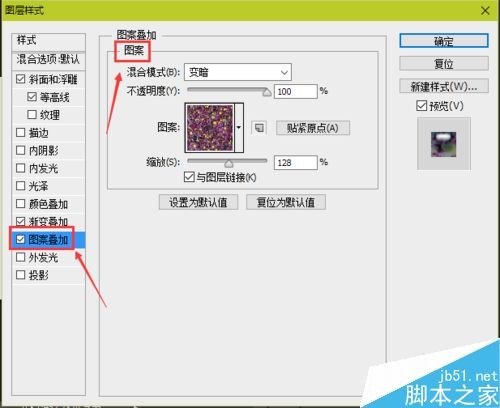Click the 缩放 value field showing 128
This screenshot has width=500, height=408.
[x=295, y=163]
